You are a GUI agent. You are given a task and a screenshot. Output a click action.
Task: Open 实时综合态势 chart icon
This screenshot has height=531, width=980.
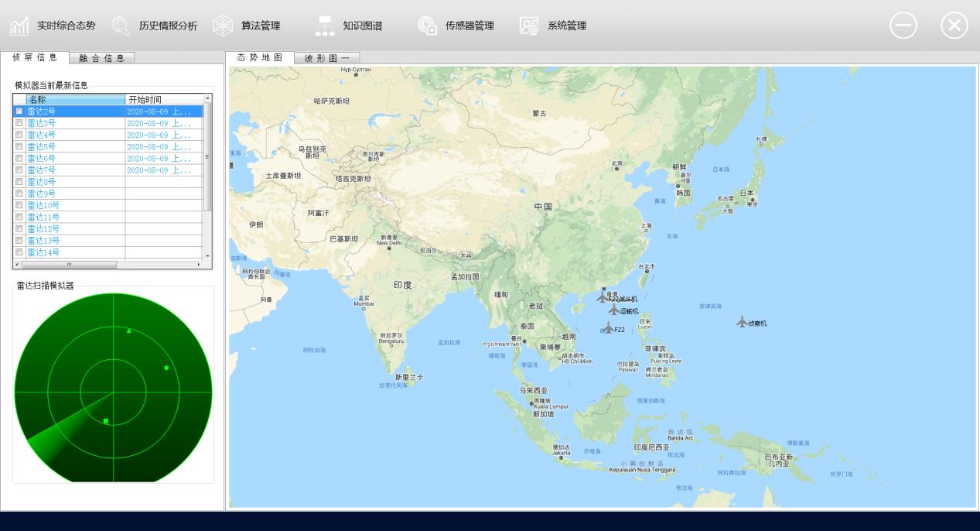pyautogui.click(x=19, y=26)
